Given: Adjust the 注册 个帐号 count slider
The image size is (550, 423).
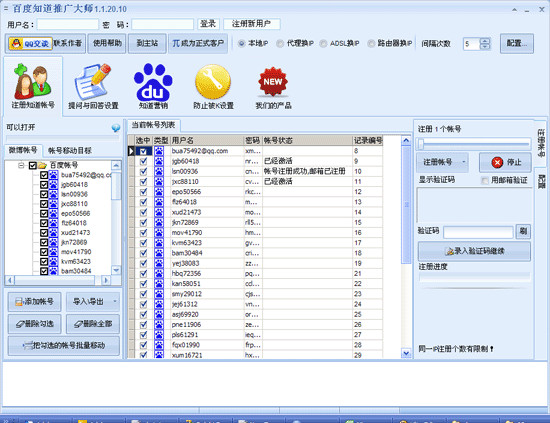Looking at the screenshot, I should (474, 143).
